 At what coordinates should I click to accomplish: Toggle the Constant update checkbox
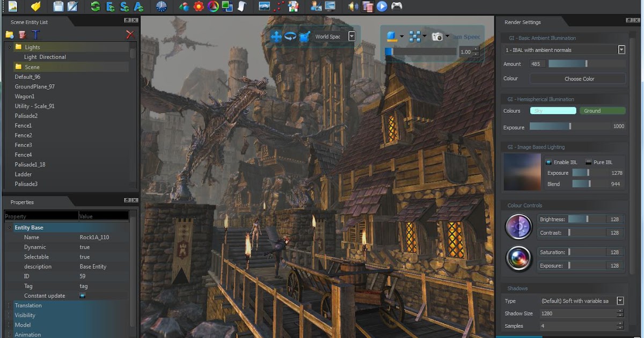[83, 296]
